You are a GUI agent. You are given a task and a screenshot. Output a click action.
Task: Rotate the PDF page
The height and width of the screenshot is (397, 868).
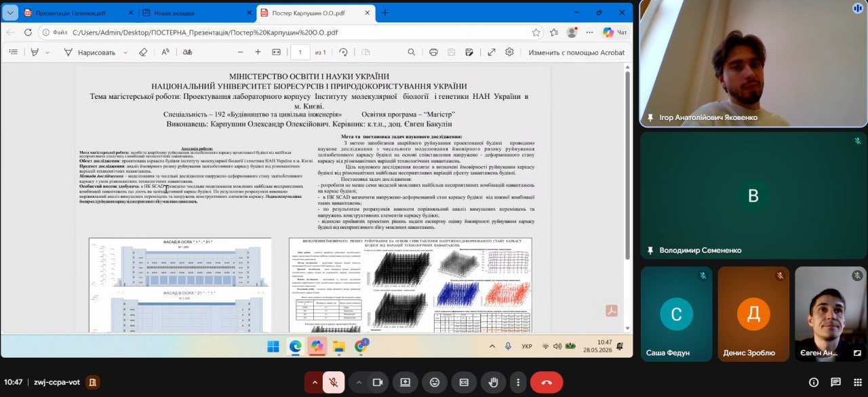tap(343, 52)
